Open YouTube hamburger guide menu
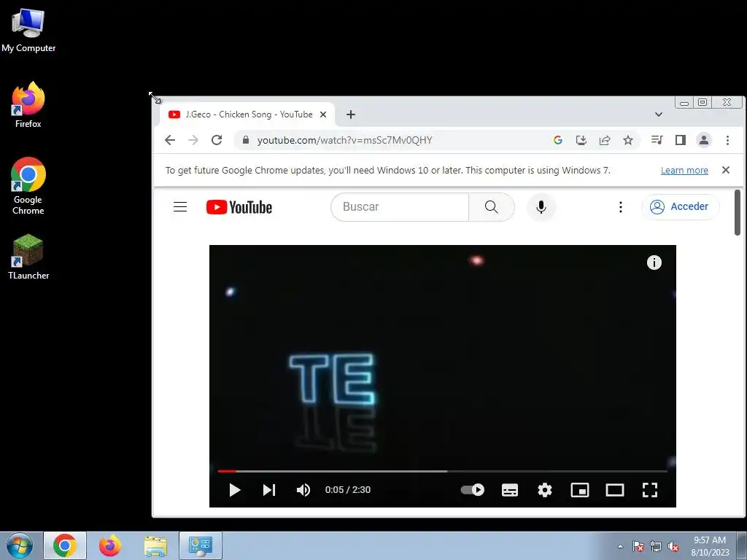The height and width of the screenshot is (560, 747). coord(180,206)
